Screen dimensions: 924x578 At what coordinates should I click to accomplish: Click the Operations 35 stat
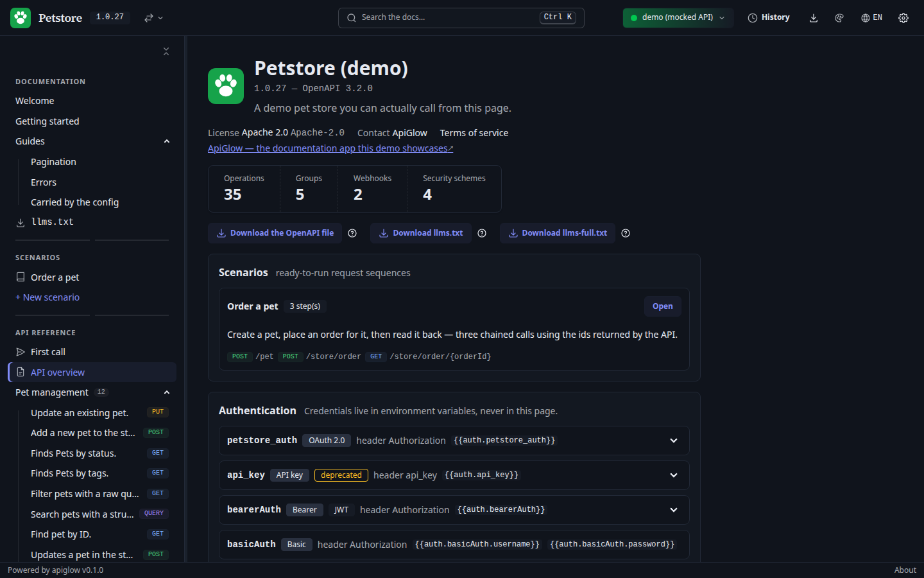click(x=244, y=188)
